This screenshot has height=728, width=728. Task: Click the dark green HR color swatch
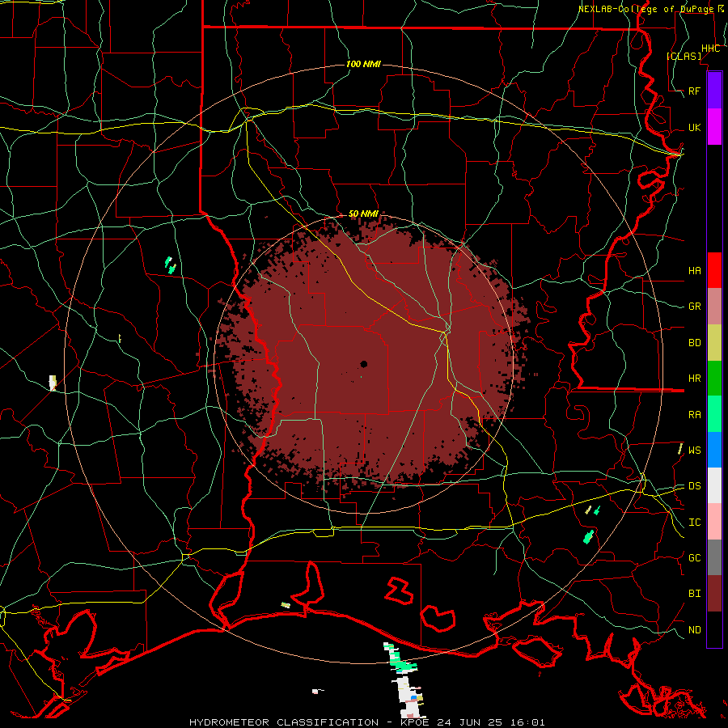[714, 379]
